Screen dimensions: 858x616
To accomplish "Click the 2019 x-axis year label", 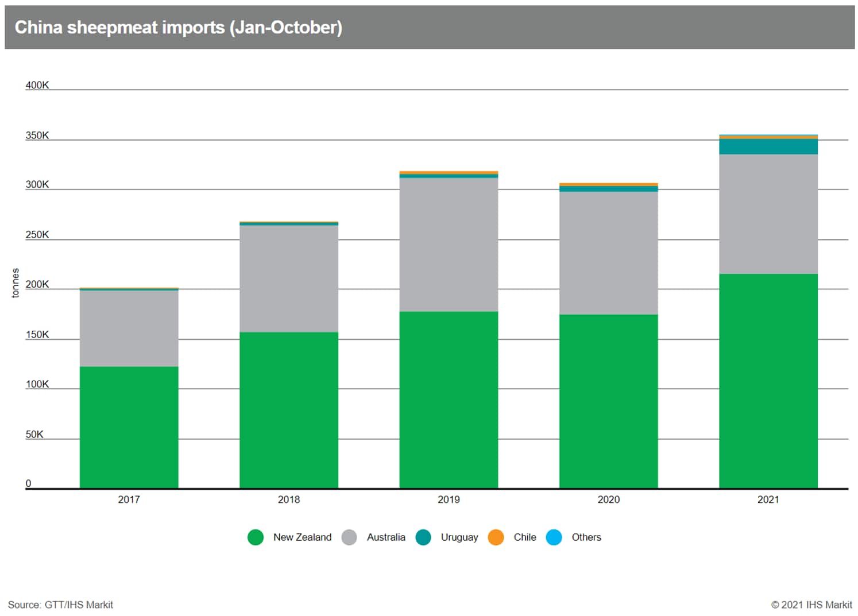I will (x=449, y=499).
